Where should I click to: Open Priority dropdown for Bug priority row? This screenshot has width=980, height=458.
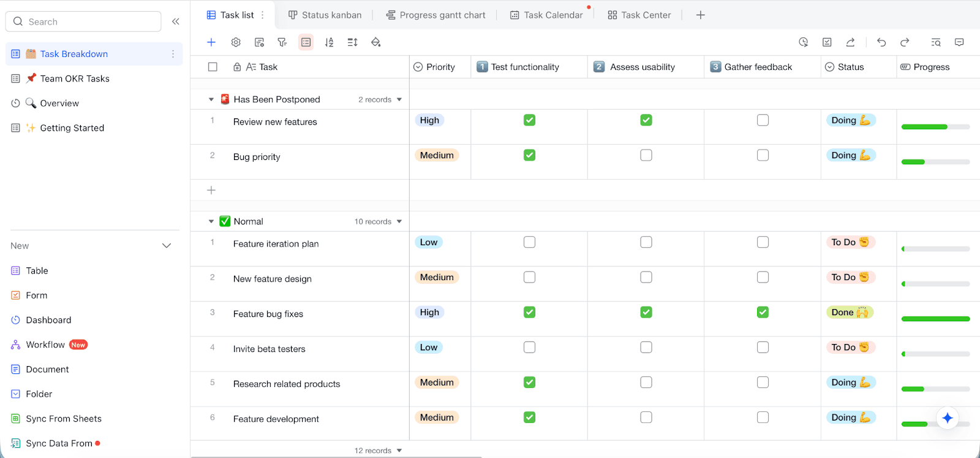437,155
